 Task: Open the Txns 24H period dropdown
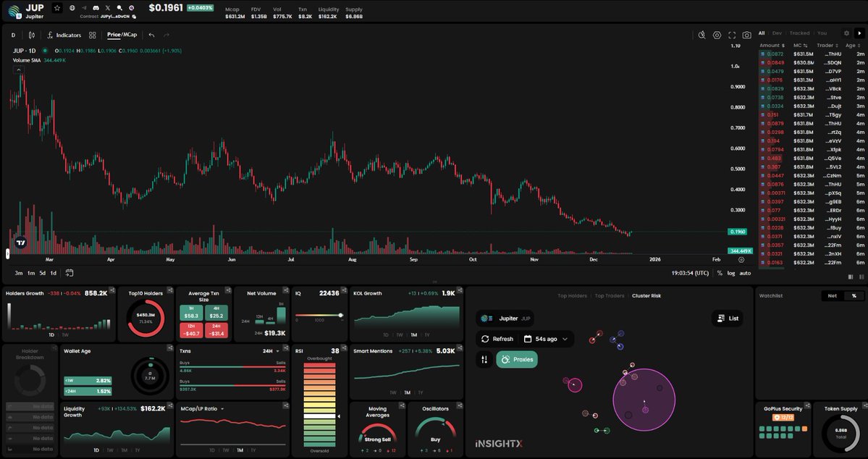(x=271, y=351)
